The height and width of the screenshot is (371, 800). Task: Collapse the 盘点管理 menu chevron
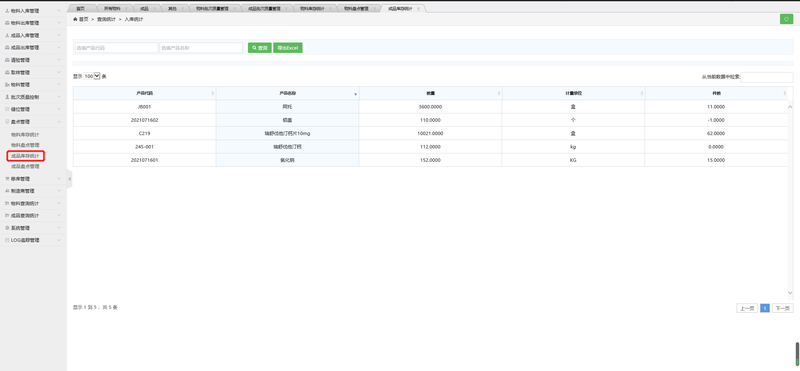(59, 121)
